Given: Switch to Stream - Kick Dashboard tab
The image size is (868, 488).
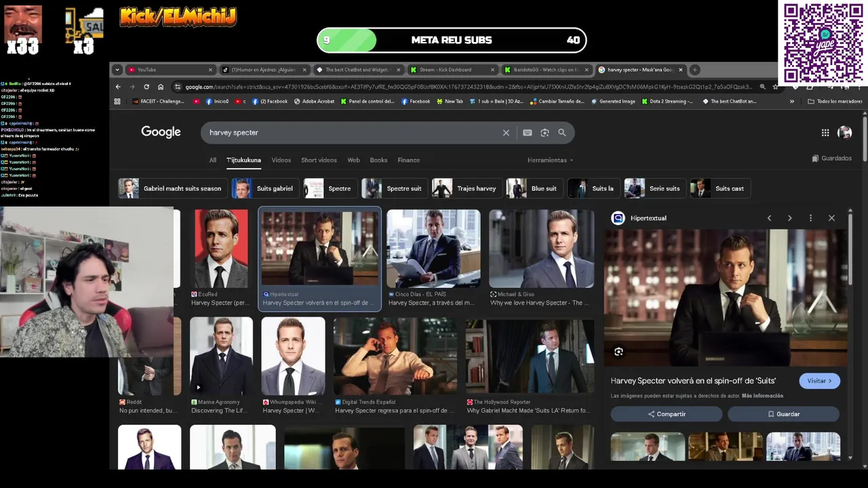Looking at the screenshot, I should tap(452, 70).
